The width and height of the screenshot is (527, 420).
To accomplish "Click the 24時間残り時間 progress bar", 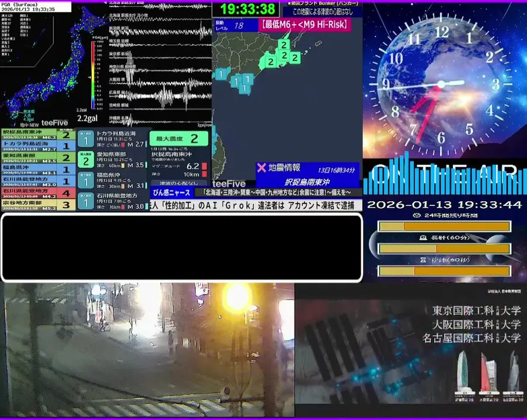I will 444,226.
